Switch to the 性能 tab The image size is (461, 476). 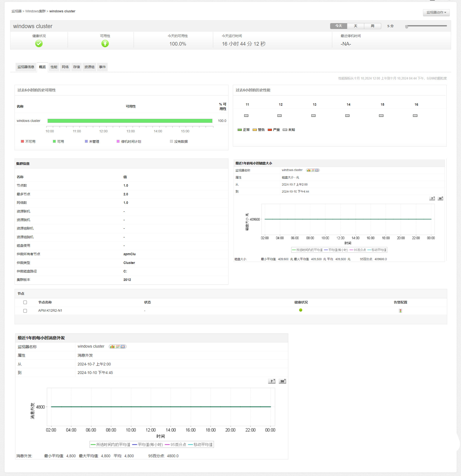click(x=54, y=67)
